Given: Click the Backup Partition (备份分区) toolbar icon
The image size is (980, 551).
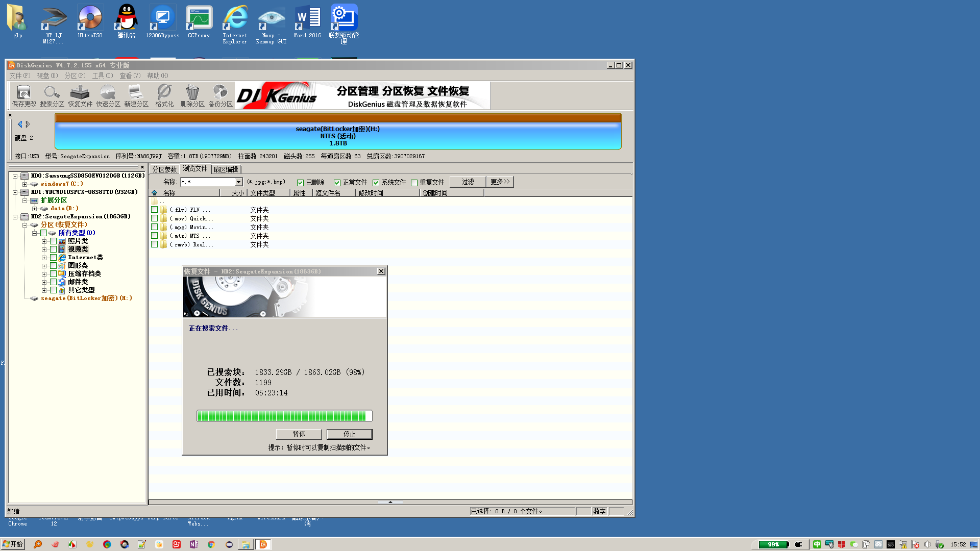Looking at the screenshot, I should (x=220, y=95).
